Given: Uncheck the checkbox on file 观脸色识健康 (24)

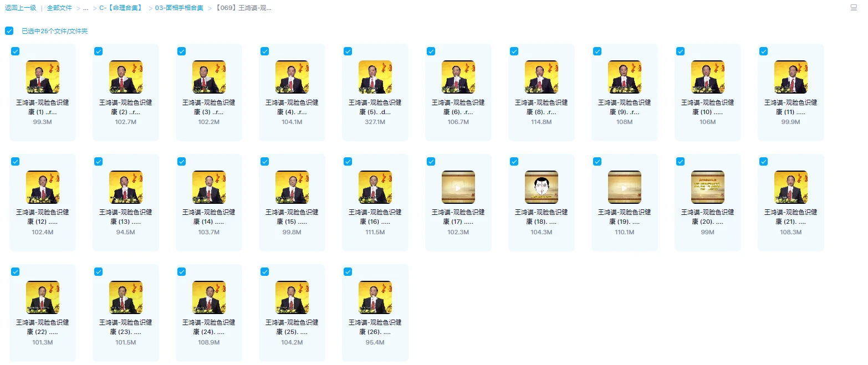Looking at the screenshot, I should (181, 271).
